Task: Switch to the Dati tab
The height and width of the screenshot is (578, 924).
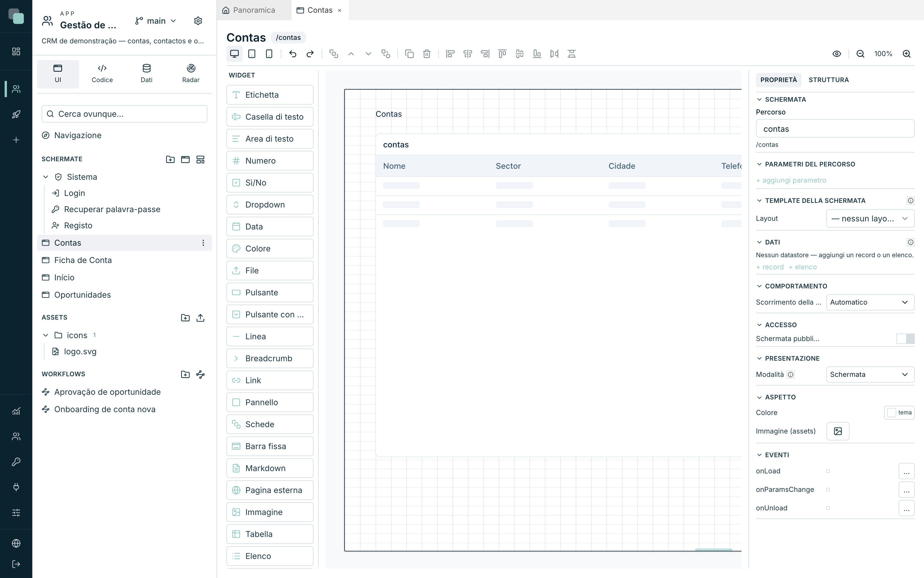Action: [x=146, y=74]
